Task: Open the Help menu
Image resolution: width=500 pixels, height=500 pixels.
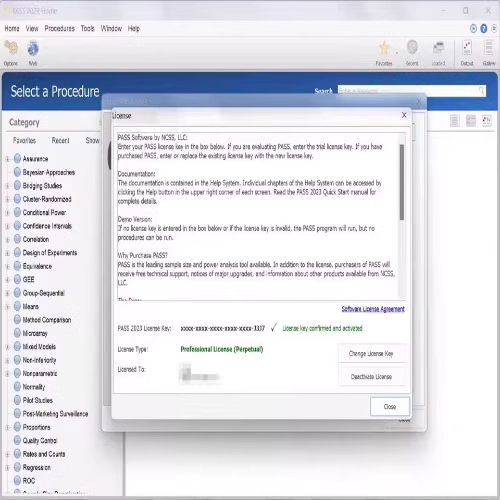Action: coord(133,29)
